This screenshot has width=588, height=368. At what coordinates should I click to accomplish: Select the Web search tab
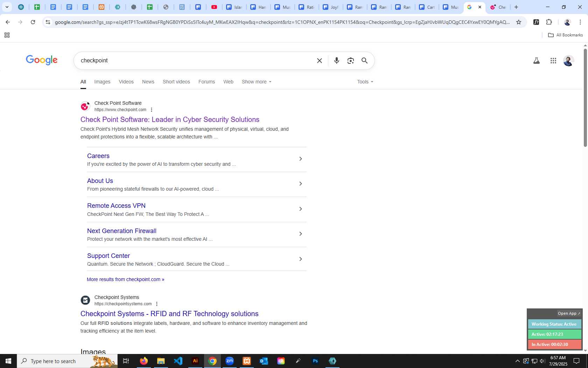coord(228,82)
